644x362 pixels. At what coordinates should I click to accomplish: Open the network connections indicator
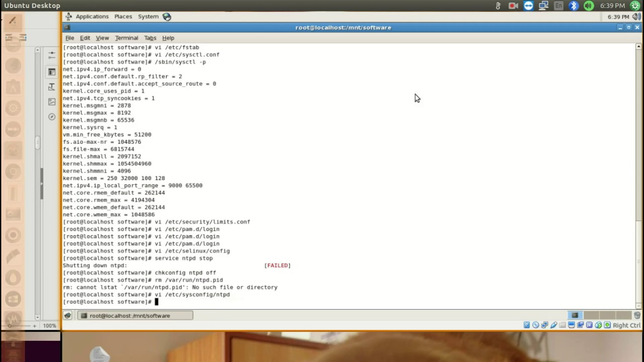point(543,6)
